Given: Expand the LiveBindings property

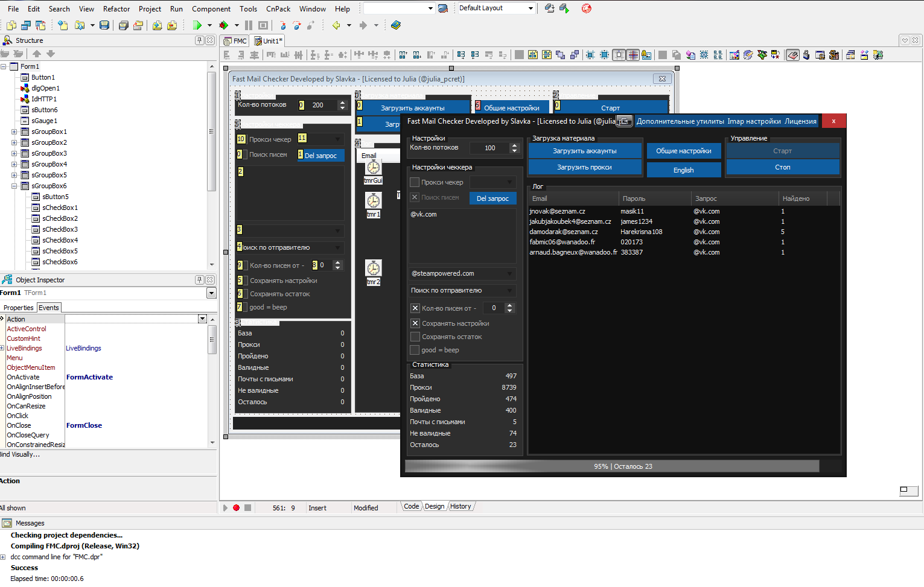Looking at the screenshot, I should coord(2,348).
